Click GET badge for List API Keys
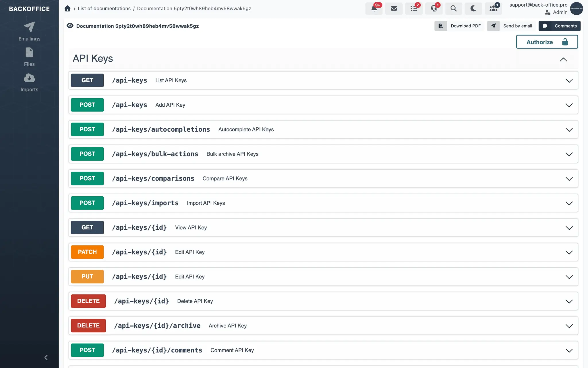The width and height of the screenshot is (588, 368). [87, 80]
